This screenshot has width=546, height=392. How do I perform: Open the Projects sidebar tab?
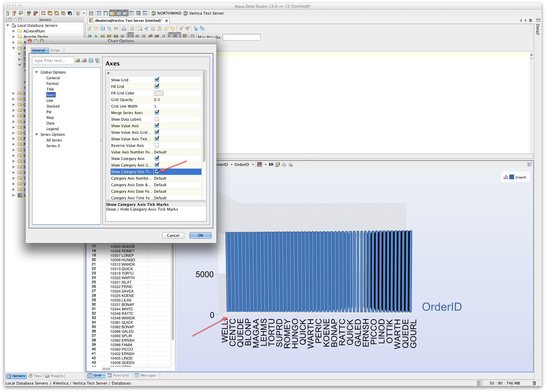[x=54, y=376]
